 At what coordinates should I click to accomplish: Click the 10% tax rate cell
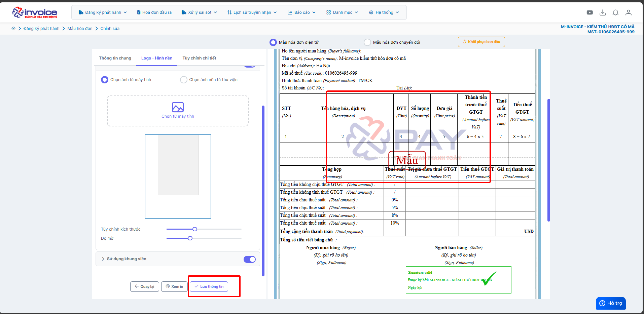pos(395,223)
